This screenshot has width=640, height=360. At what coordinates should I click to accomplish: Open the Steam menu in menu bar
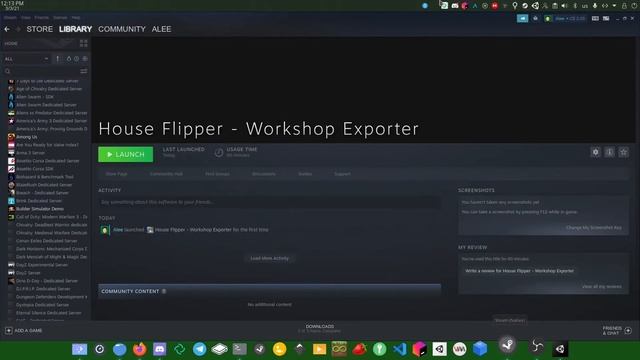(x=10, y=18)
